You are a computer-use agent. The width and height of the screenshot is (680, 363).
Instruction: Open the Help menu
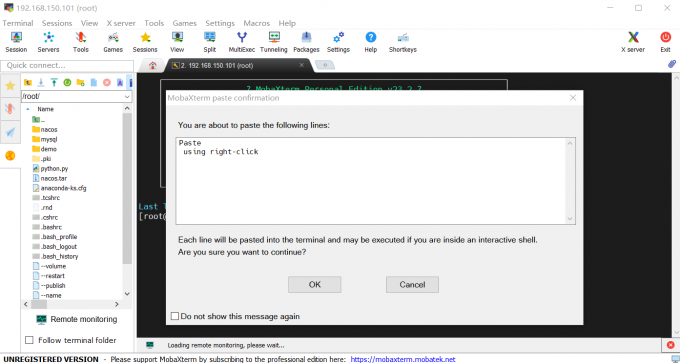[287, 23]
